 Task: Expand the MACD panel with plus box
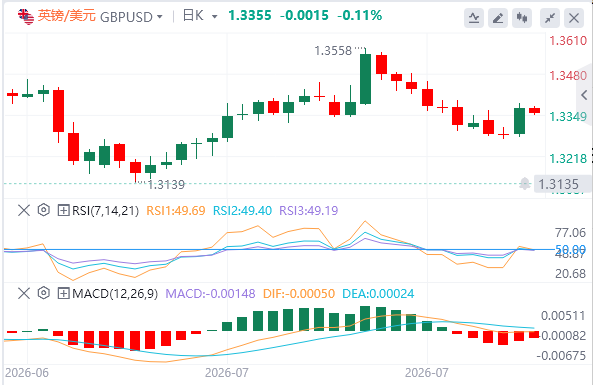tap(63, 293)
